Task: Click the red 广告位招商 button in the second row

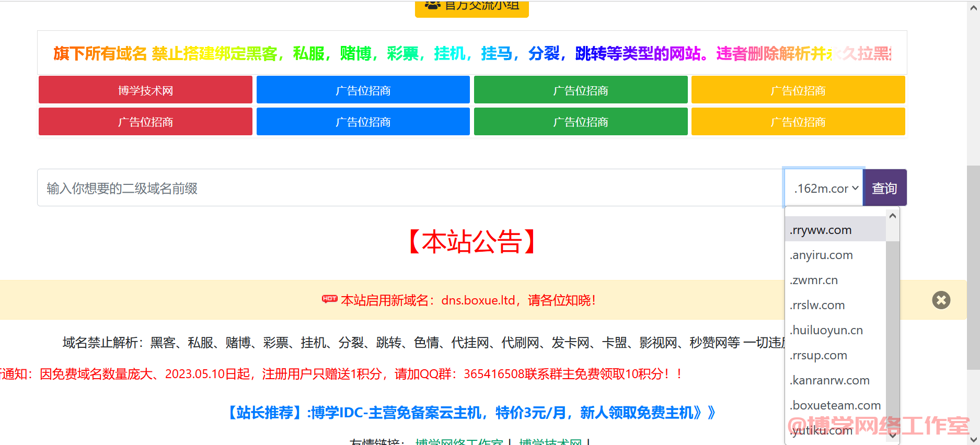Action: point(145,122)
